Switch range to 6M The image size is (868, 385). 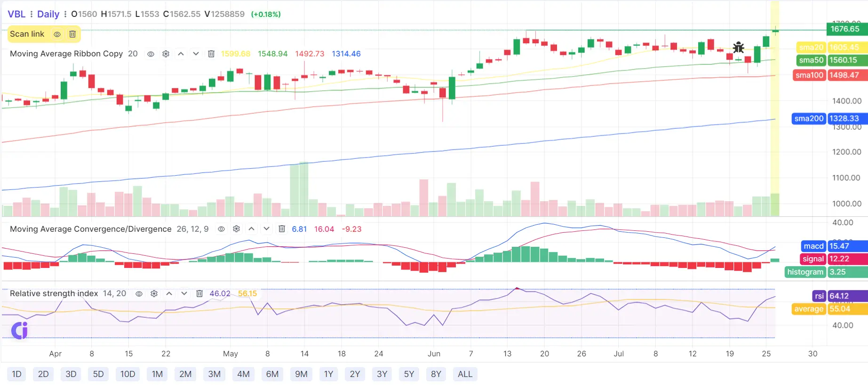[272, 374]
